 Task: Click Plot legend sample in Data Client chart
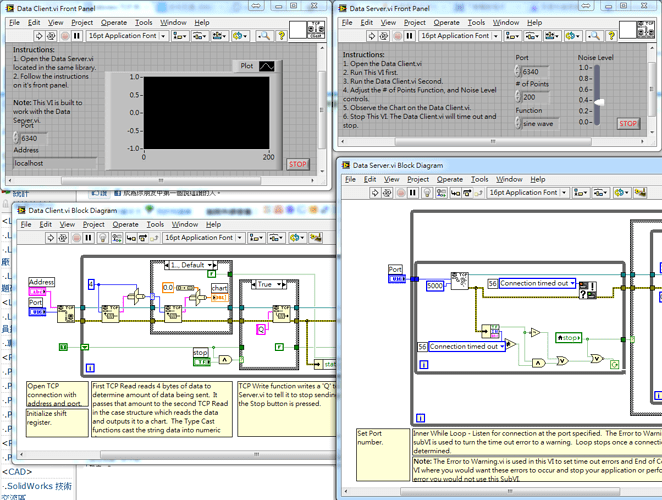[x=266, y=66]
